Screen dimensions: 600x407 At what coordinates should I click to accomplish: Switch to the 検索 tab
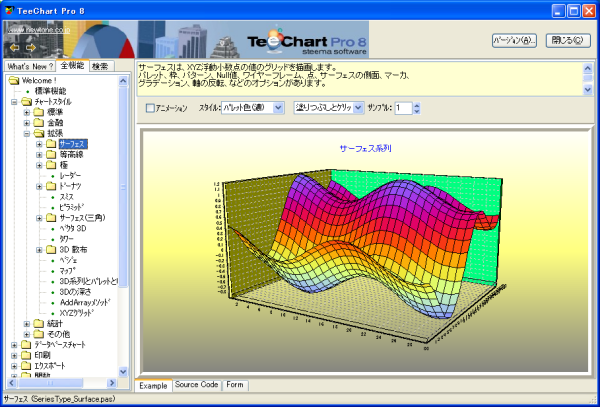(101, 66)
